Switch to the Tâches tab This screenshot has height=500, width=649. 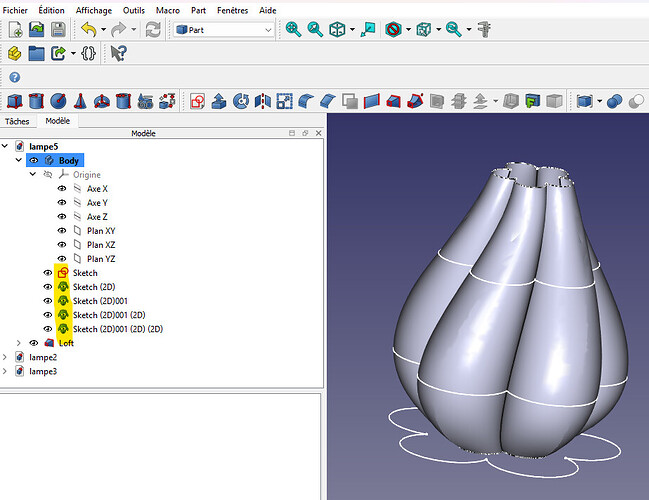(x=17, y=121)
